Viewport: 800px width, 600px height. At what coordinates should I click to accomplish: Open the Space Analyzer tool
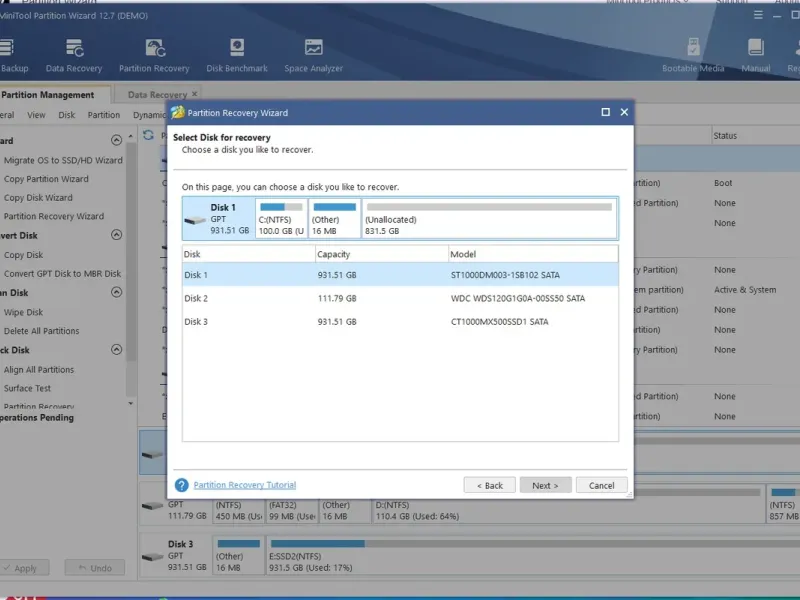point(313,56)
